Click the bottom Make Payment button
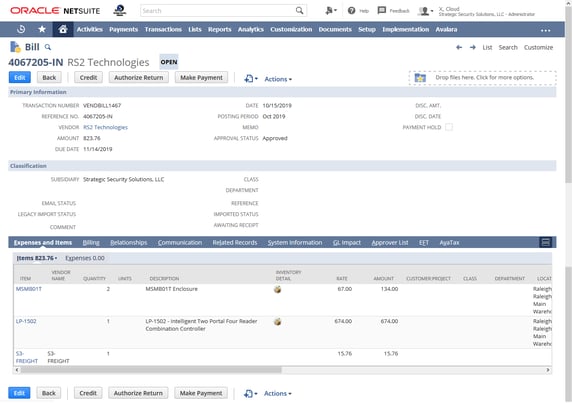This screenshot has height=415, width=572. point(201,393)
